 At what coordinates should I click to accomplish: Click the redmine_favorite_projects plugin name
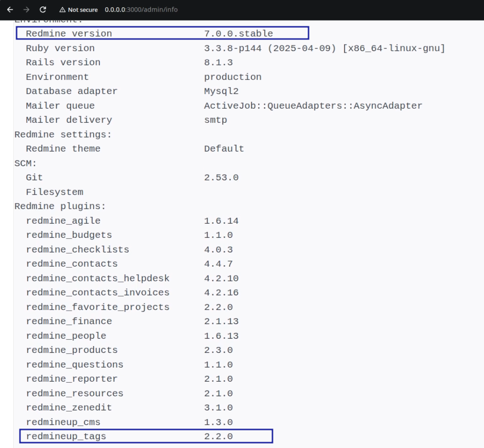tap(97, 307)
